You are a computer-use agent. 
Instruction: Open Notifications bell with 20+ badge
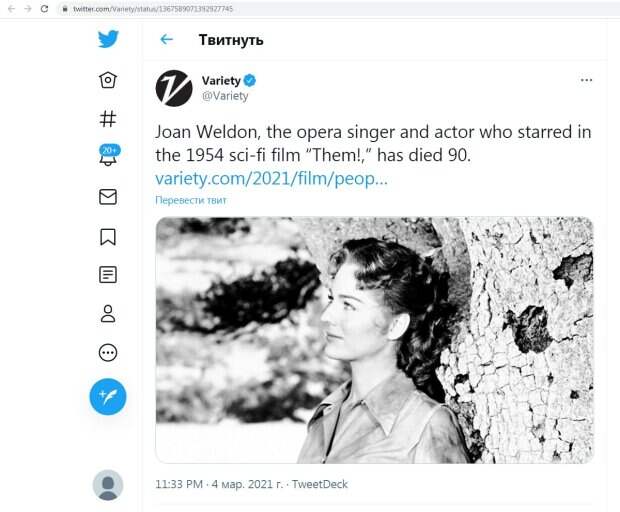[108, 157]
